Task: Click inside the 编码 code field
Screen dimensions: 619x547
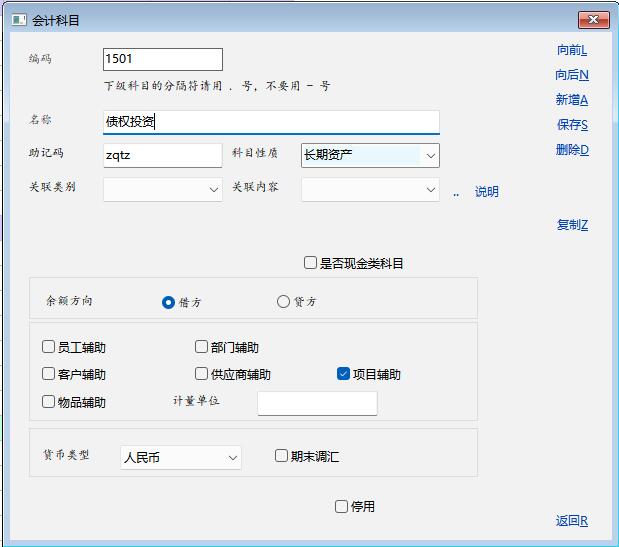Action: coord(162,59)
